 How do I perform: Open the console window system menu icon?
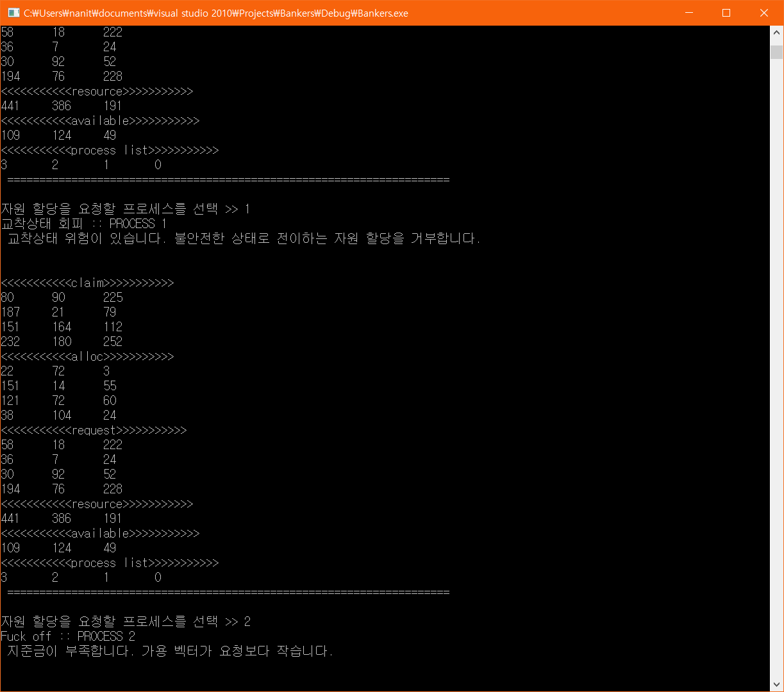click(x=13, y=13)
